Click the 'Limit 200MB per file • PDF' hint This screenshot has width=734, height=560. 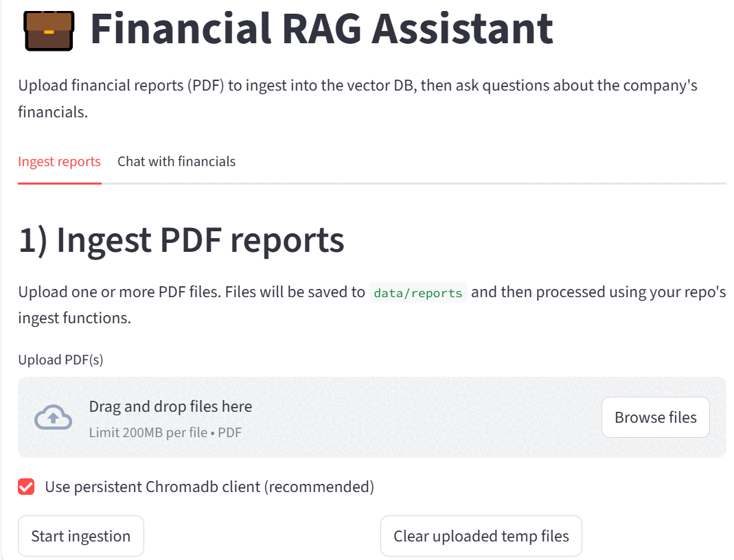(165, 433)
